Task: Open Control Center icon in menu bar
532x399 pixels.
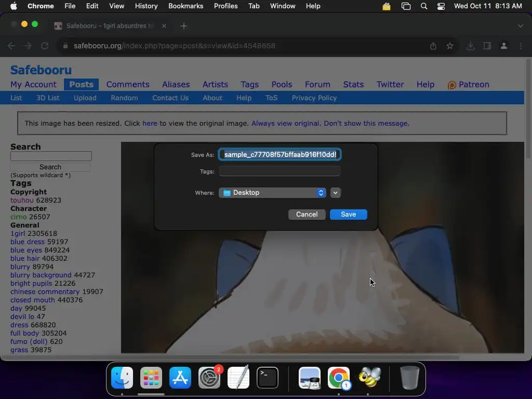Action: (x=441, y=6)
